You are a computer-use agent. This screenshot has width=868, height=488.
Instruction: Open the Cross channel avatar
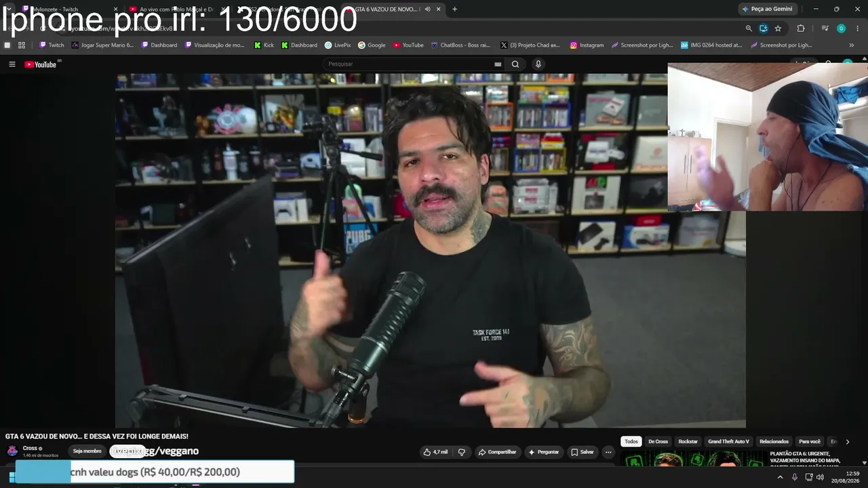[x=12, y=451]
